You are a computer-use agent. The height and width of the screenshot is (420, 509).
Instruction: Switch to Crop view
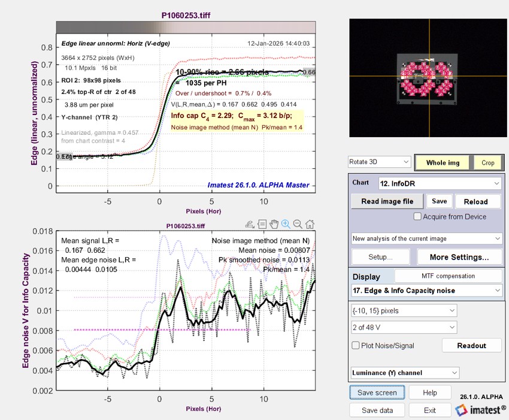pos(487,163)
